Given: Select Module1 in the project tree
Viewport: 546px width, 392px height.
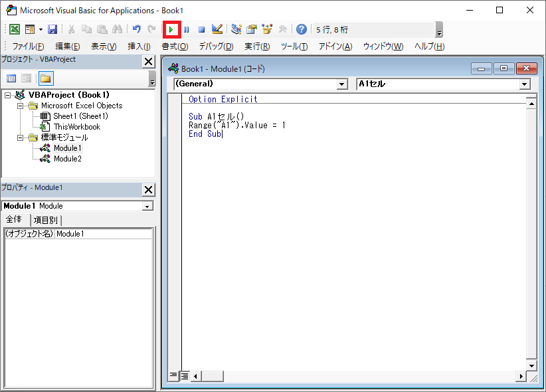Looking at the screenshot, I should pos(68,148).
